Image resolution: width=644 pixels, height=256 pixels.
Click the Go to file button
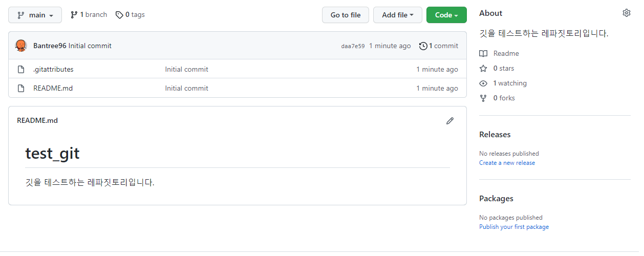(346, 15)
